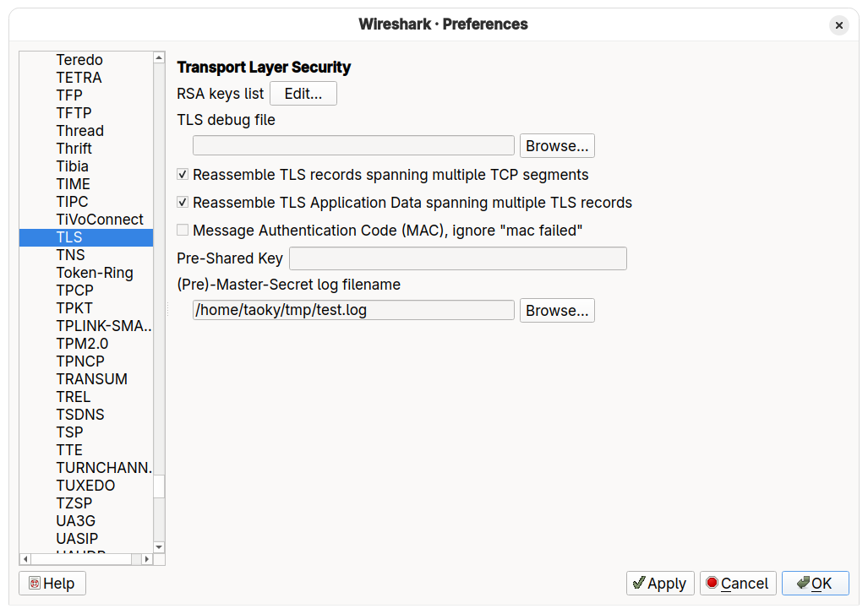Enable ignoring 'mac failed' MAC errors
This screenshot has height=614, width=868.
click(x=183, y=230)
